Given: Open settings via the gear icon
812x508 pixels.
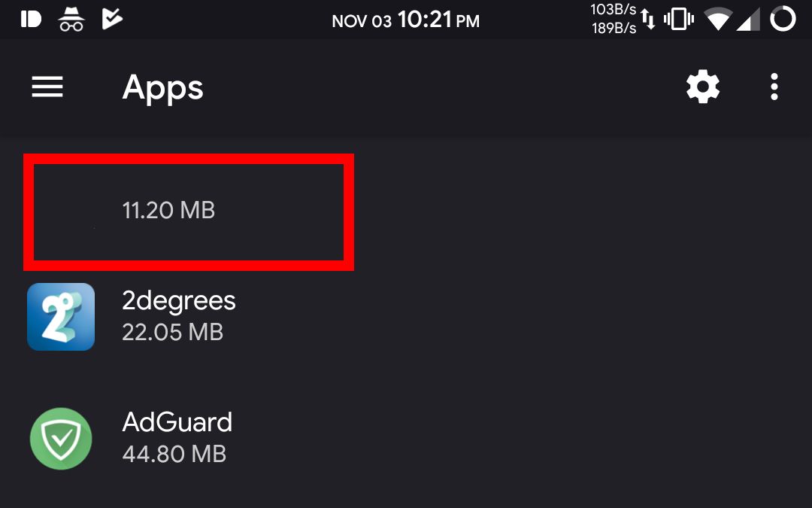Looking at the screenshot, I should 703,88.
